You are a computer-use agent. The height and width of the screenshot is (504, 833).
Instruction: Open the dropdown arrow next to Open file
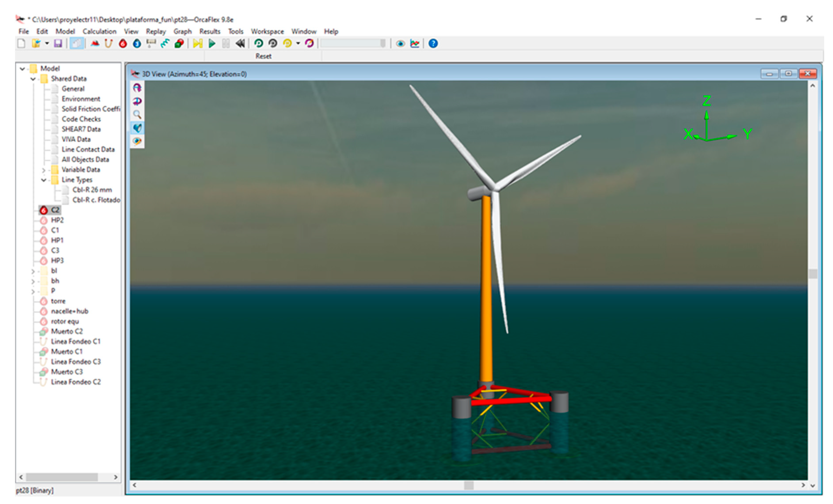tap(47, 44)
